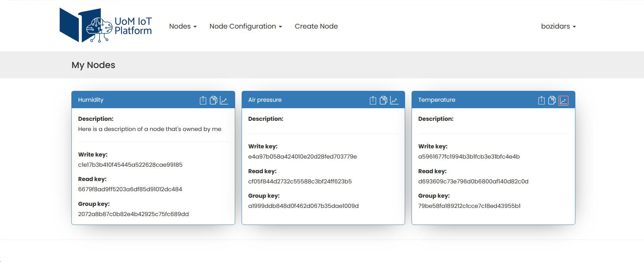Click the Air pressure card title
Screen dimensions: 644x262
(x=265, y=100)
